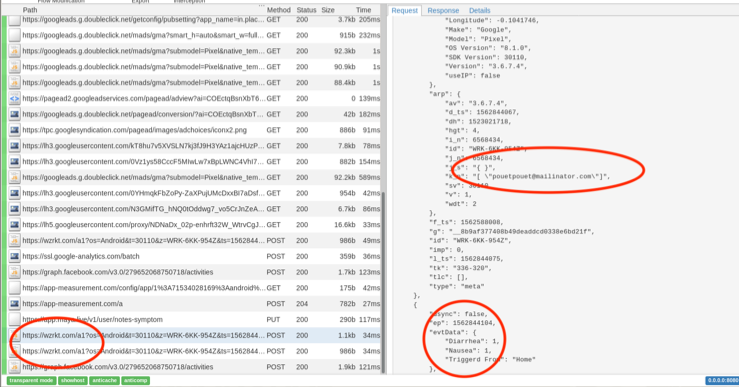
Task: Sort flows by the Size column header
Action: (328, 10)
